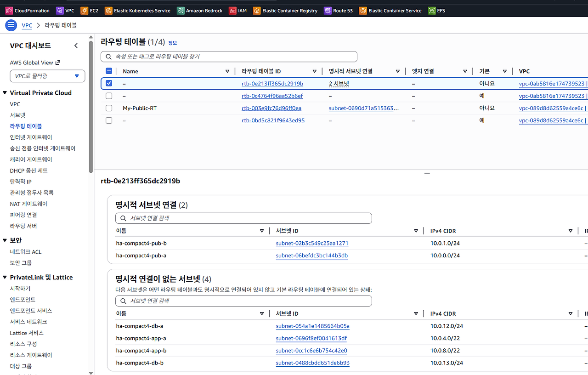Open the 2 서브넷 association link
The image size is (588, 375).
339,84
